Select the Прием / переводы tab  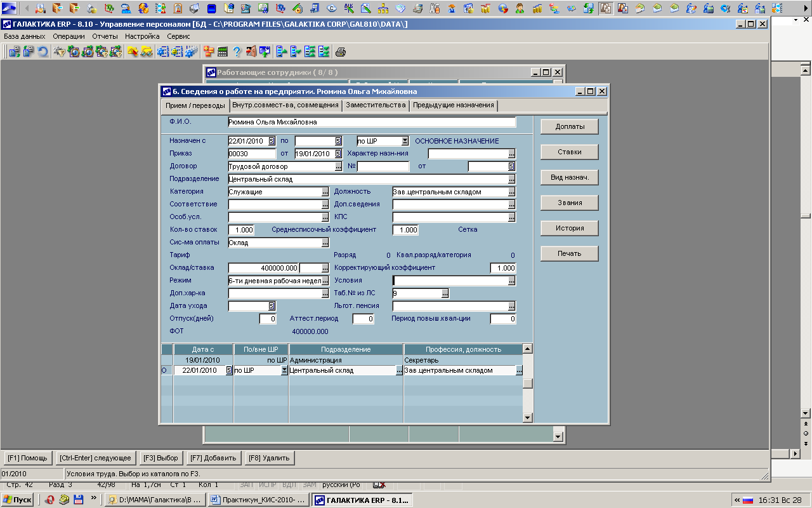(195, 105)
